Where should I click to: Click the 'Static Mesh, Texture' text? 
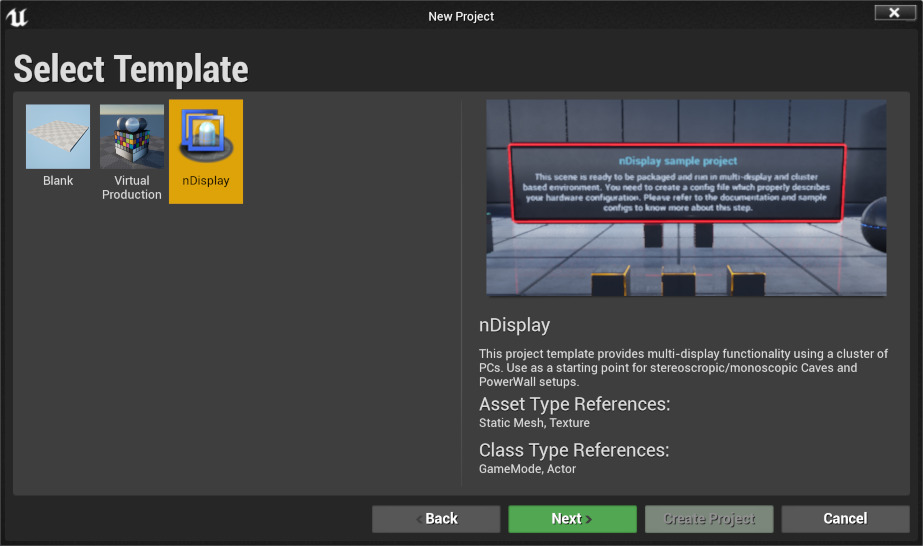pos(534,423)
